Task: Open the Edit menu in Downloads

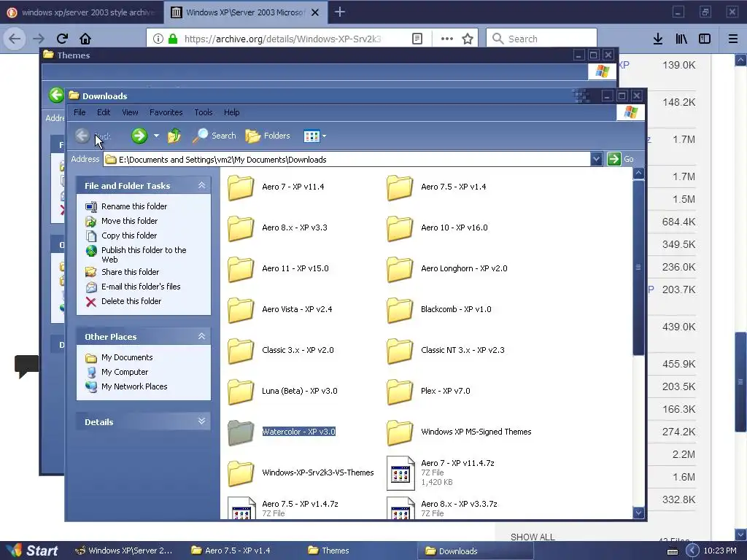Action: pyautogui.click(x=104, y=112)
